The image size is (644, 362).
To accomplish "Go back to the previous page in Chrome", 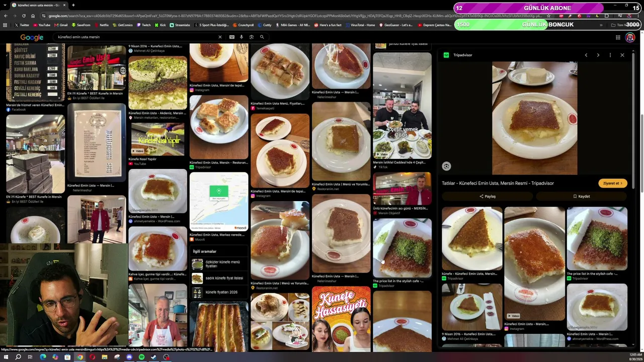I will click(x=6, y=16).
